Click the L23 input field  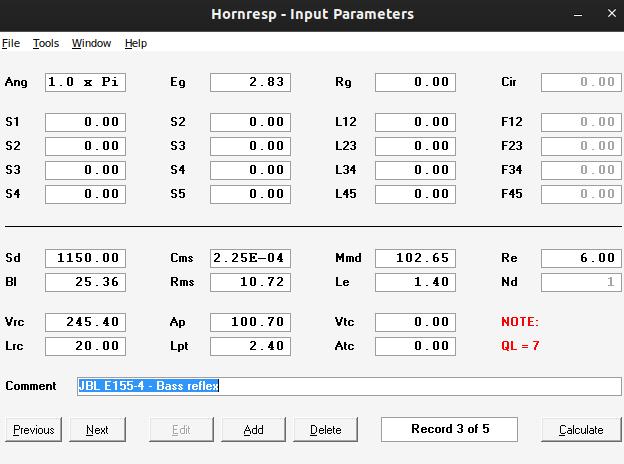coord(415,146)
